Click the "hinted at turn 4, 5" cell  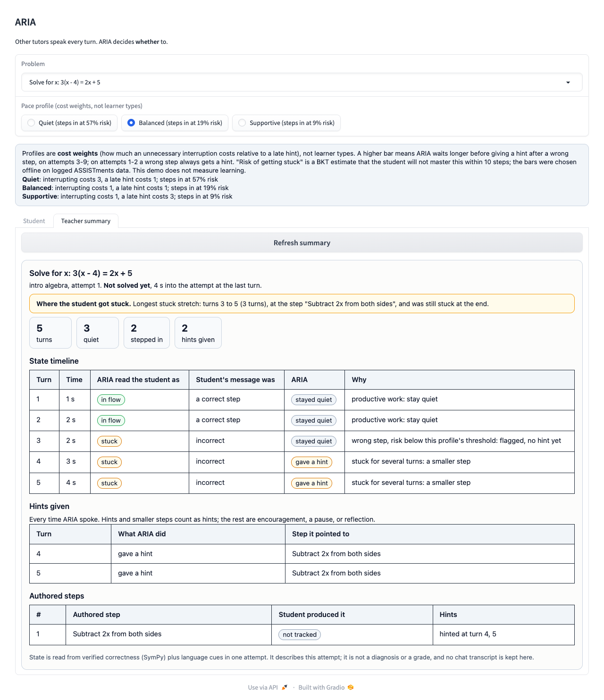[503, 634]
